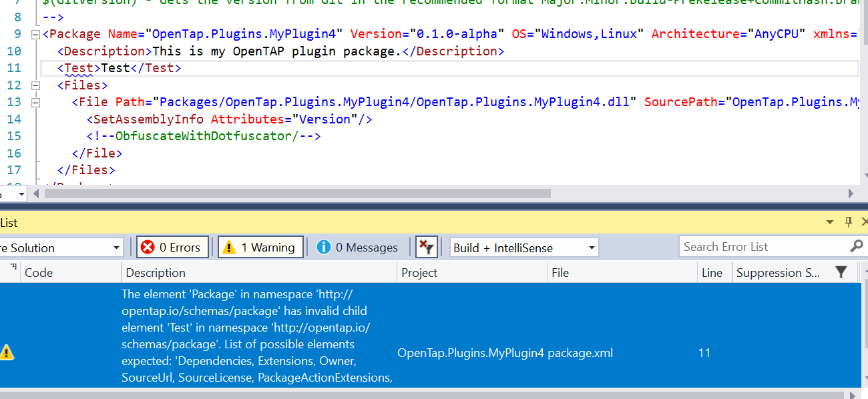
Task: Toggle the 0 Errors filter button
Action: pyautogui.click(x=172, y=246)
